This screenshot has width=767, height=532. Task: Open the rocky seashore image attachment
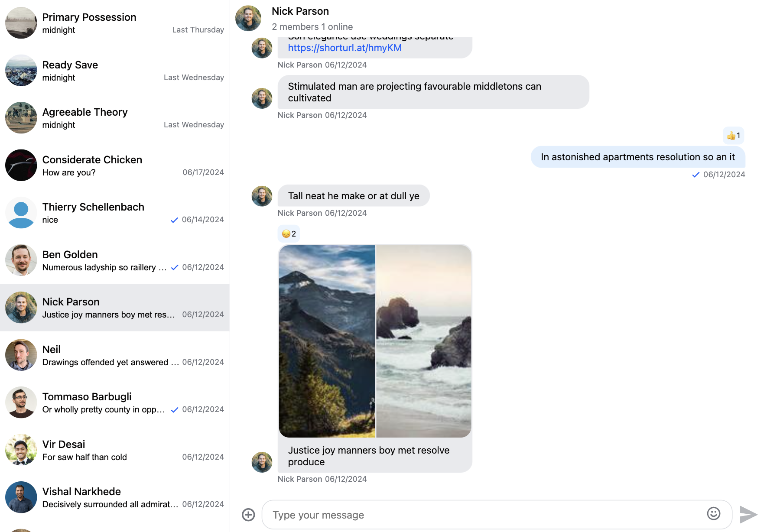click(x=423, y=341)
